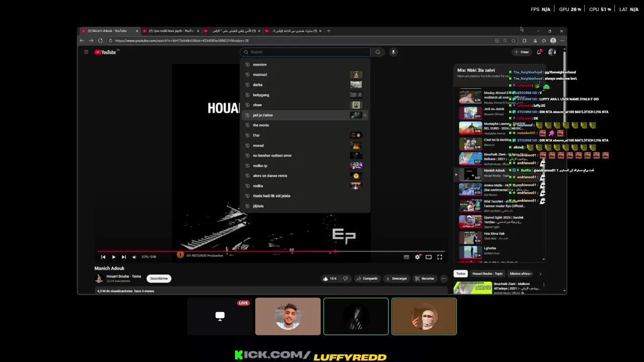Like the video (15 K)
This screenshot has height=362, width=644.
tap(330, 278)
